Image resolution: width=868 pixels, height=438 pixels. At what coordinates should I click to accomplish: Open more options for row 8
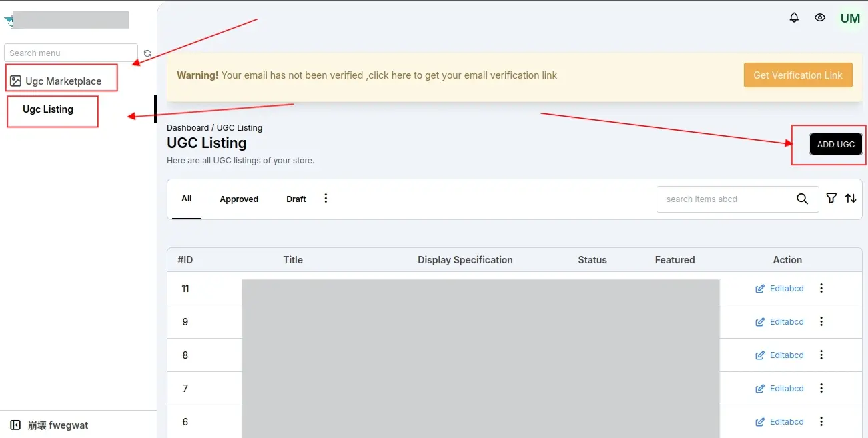coord(821,355)
